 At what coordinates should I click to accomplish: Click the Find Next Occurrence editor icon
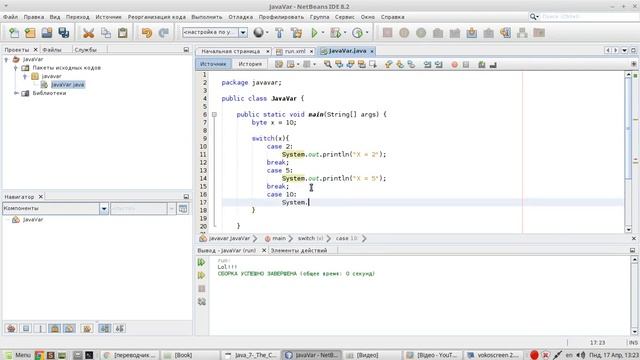pyautogui.click(x=350, y=64)
